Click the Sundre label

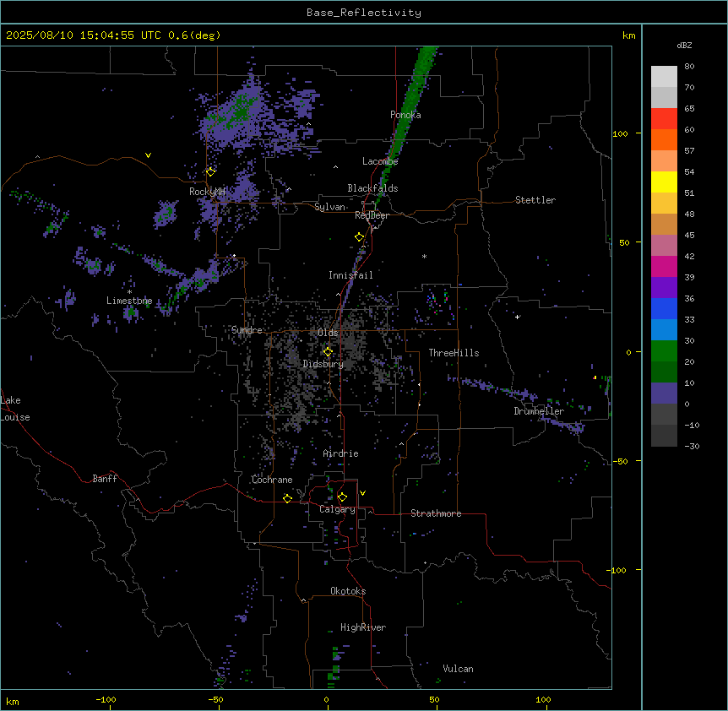pyautogui.click(x=247, y=330)
